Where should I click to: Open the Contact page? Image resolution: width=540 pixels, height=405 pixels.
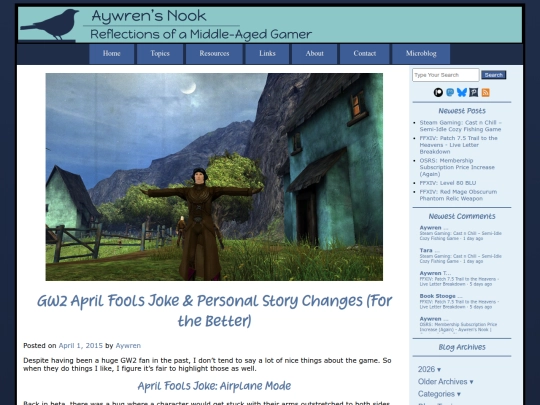click(x=364, y=54)
